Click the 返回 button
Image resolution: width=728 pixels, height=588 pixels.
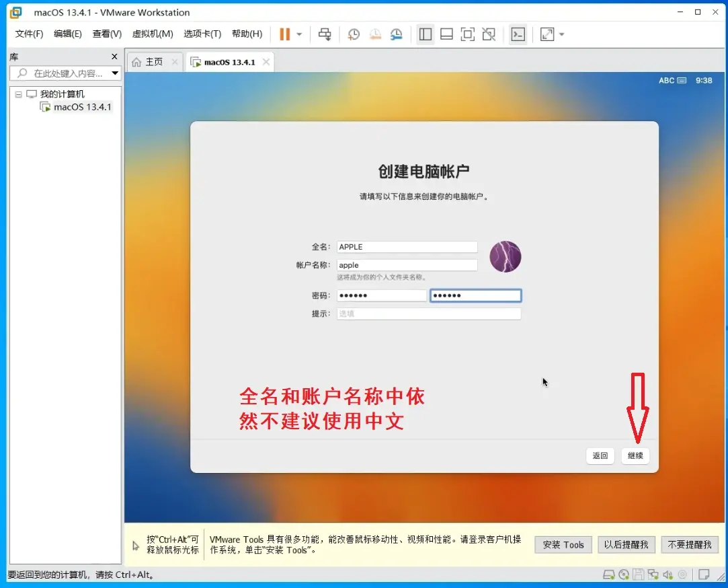(600, 455)
